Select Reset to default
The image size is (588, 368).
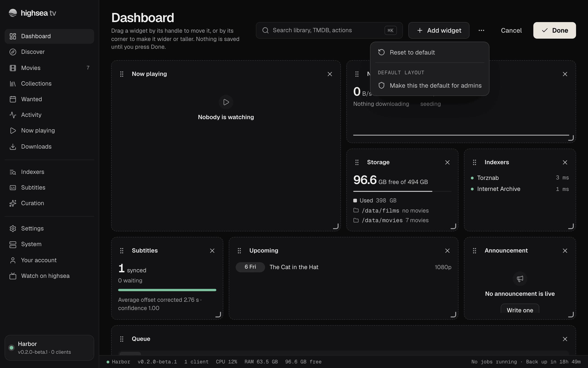(430, 52)
